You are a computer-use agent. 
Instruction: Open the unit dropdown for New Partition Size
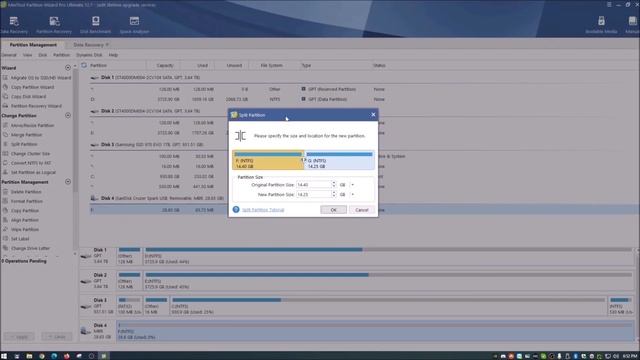[353, 195]
